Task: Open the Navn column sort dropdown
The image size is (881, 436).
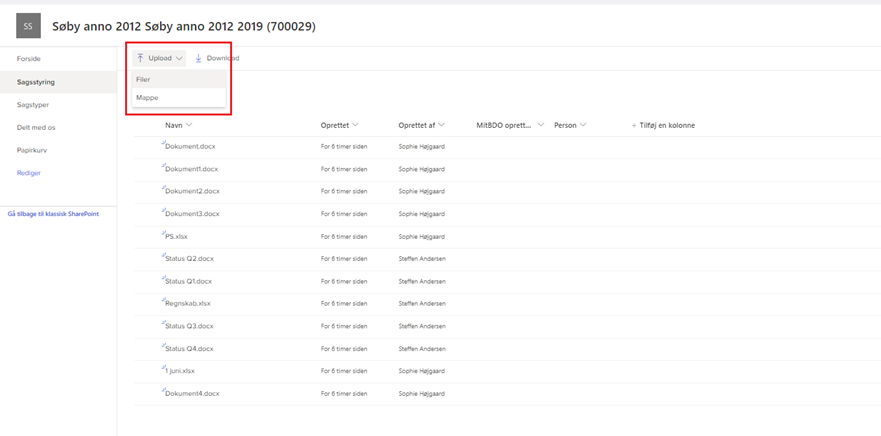Action: click(188, 125)
